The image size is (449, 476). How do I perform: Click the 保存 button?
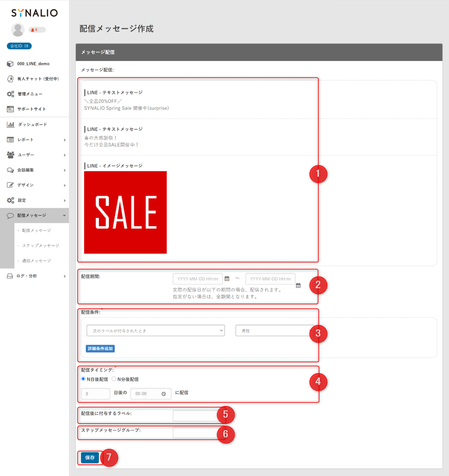(x=90, y=458)
